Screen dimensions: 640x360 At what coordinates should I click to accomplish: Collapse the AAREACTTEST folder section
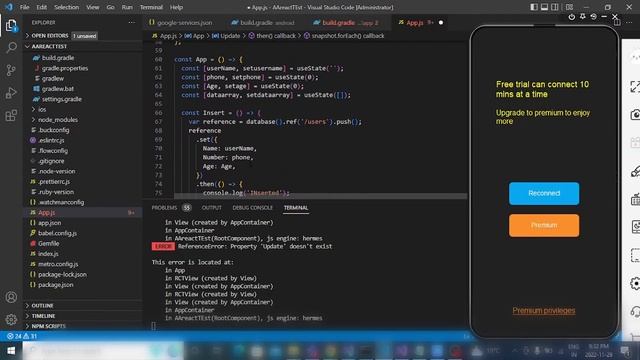(49, 47)
